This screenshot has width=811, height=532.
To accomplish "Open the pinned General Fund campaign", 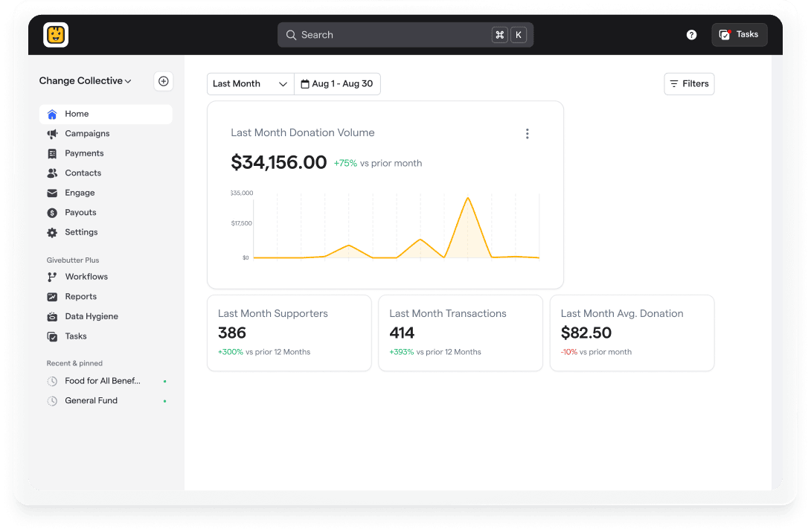I will coord(91,400).
